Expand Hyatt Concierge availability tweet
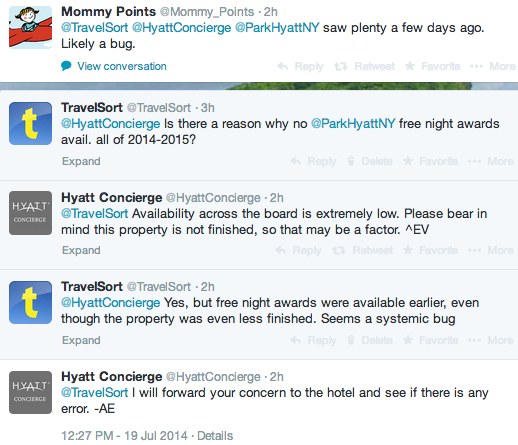Image resolution: width=518 pixels, height=445 pixels. (81, 250)
